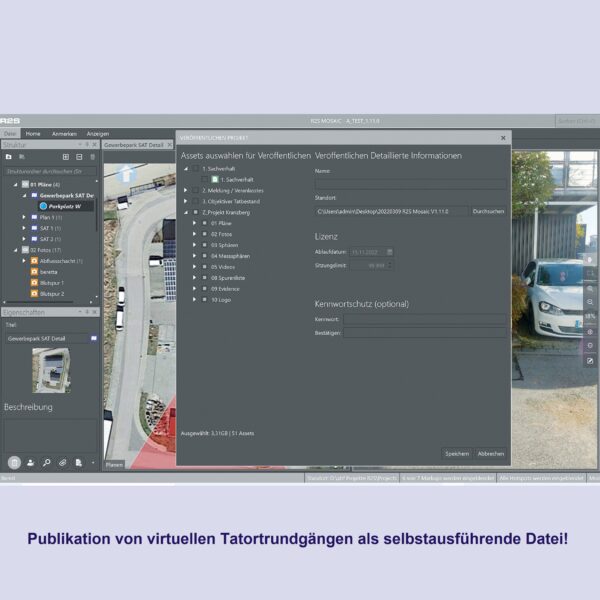The width and height of the screenshot is (600, 600).
Task: Click into the Kennwort password field
Action: click(x=424, y=320)
